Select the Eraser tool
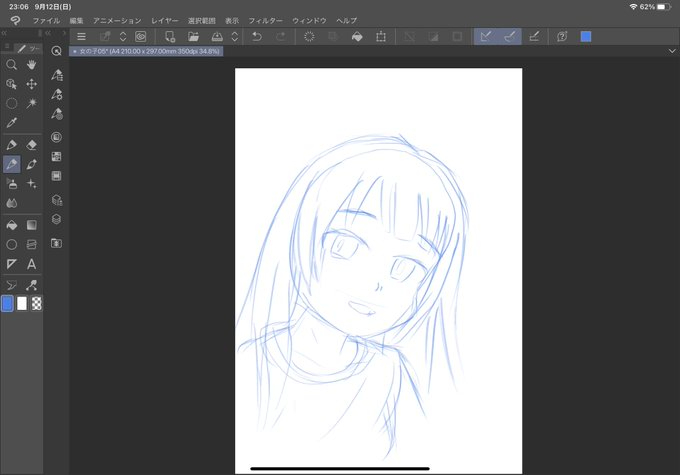The image size is (680, 475). click(x=32, y=144)
